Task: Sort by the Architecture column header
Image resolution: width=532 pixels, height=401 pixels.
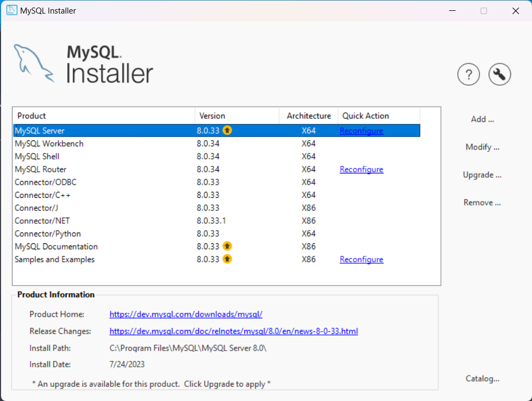Action: (x=308, y=116)
